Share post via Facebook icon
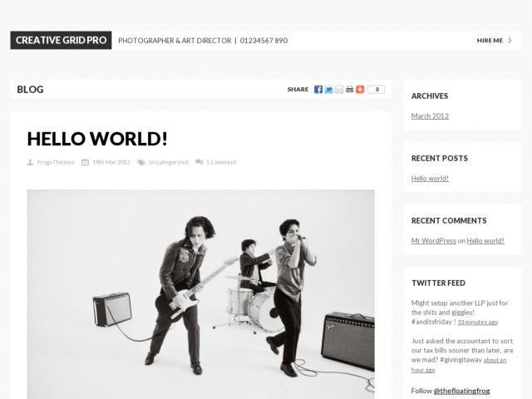This screenshot has height=399, width=532. click(318, 89)
